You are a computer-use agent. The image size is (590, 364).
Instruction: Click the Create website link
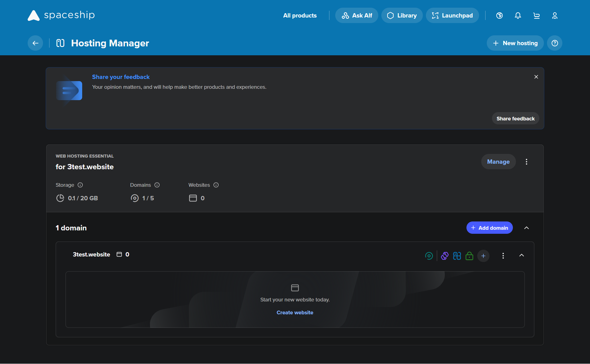point(295,312)
